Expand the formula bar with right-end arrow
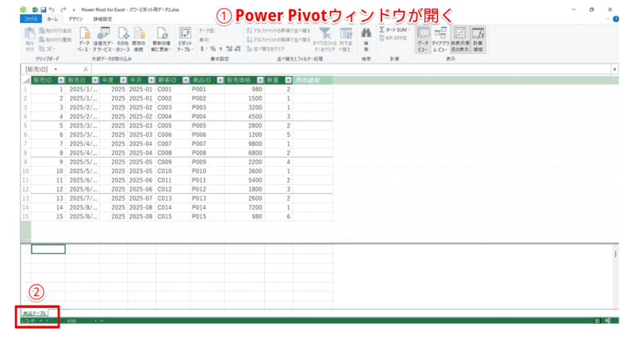 (x=615, y=70)
